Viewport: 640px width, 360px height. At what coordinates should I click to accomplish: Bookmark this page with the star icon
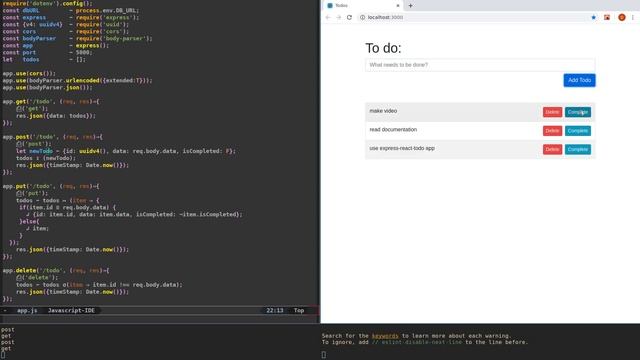pos(594,17)
